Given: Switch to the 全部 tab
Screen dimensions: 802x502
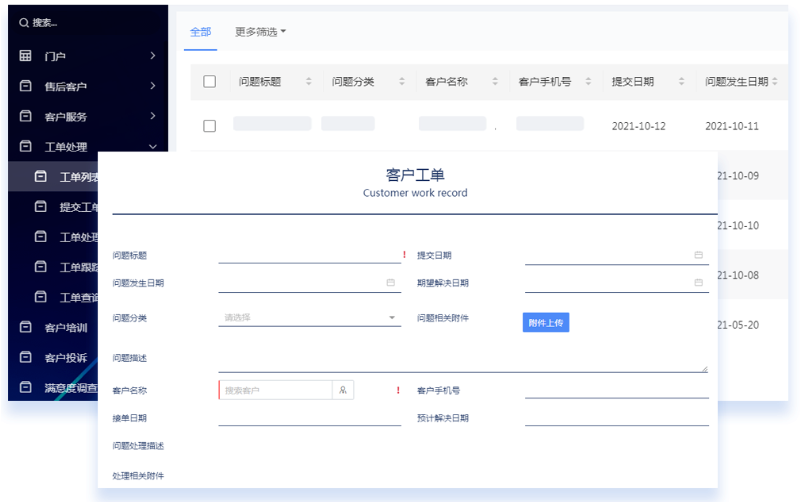Looking at the screenshot, I should 200,32.
